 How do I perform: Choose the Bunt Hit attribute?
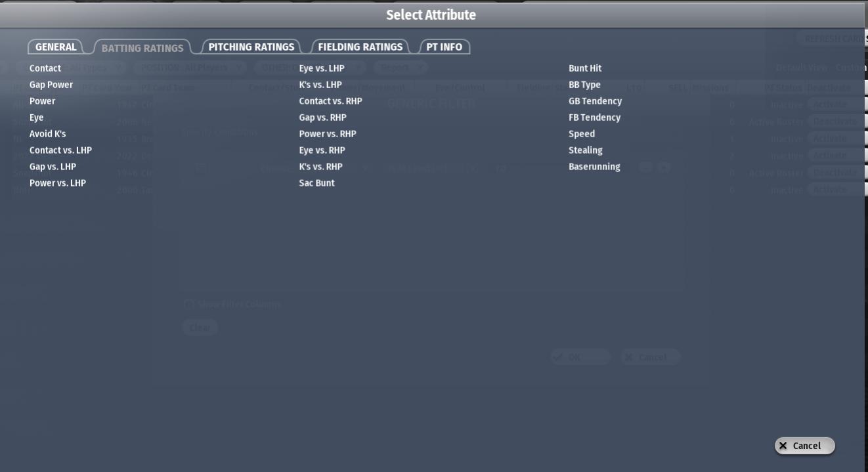[585, 68]
